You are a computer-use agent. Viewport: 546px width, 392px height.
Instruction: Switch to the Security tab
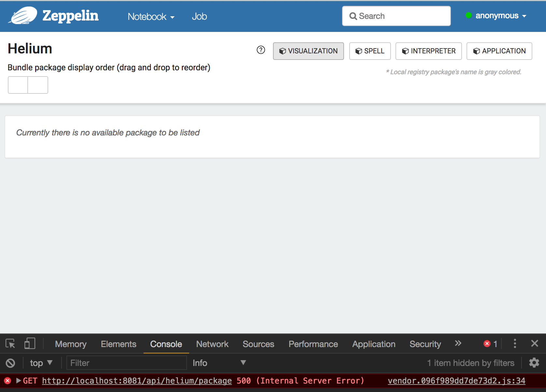click(x=425, y=344)
